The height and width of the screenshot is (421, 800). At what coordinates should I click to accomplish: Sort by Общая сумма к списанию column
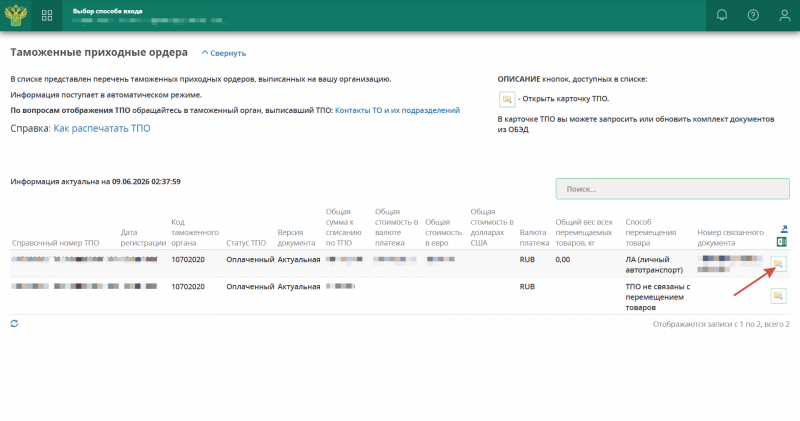[x=343, y=227]
